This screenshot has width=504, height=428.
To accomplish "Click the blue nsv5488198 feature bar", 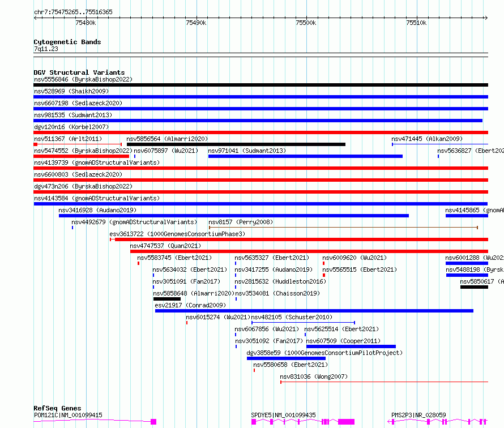I will coord(467,275).
